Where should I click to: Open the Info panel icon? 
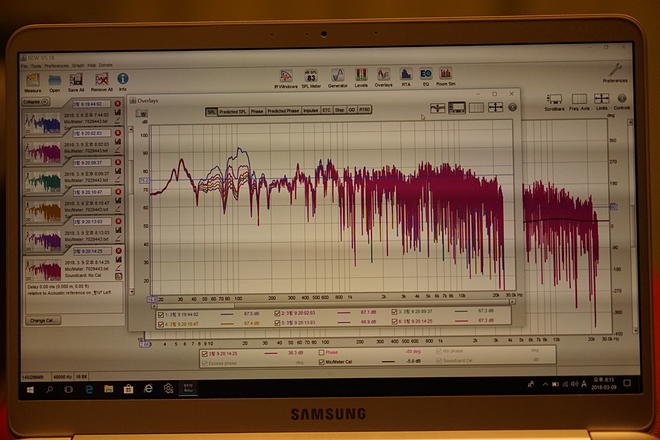point(122,81)
